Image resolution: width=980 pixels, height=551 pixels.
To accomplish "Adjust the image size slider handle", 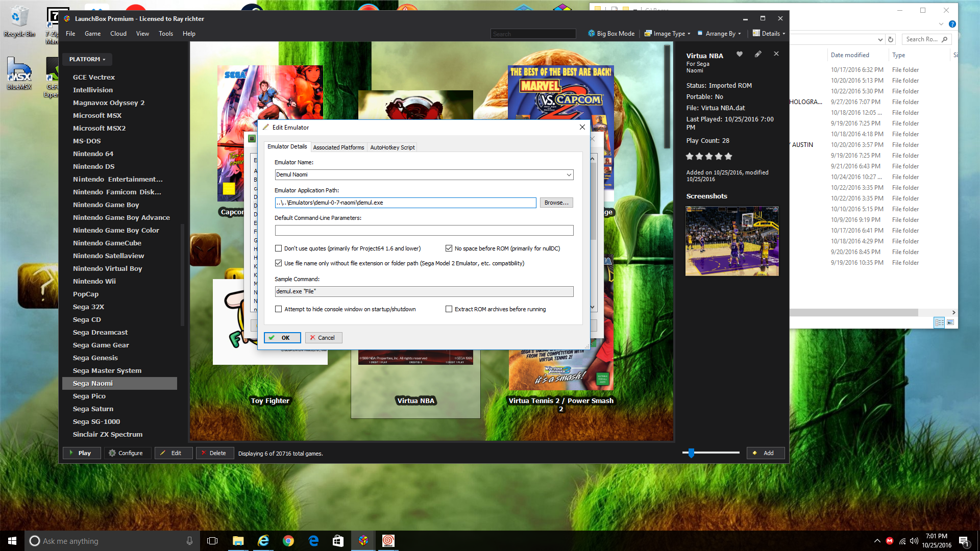I will [691, 453].
